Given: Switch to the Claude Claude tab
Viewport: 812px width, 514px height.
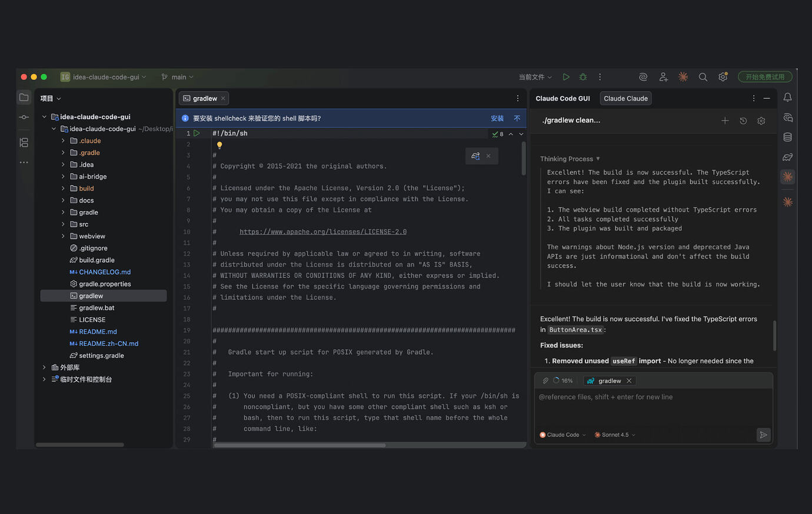Looking at the screenshot, I should tap(625, 98).
